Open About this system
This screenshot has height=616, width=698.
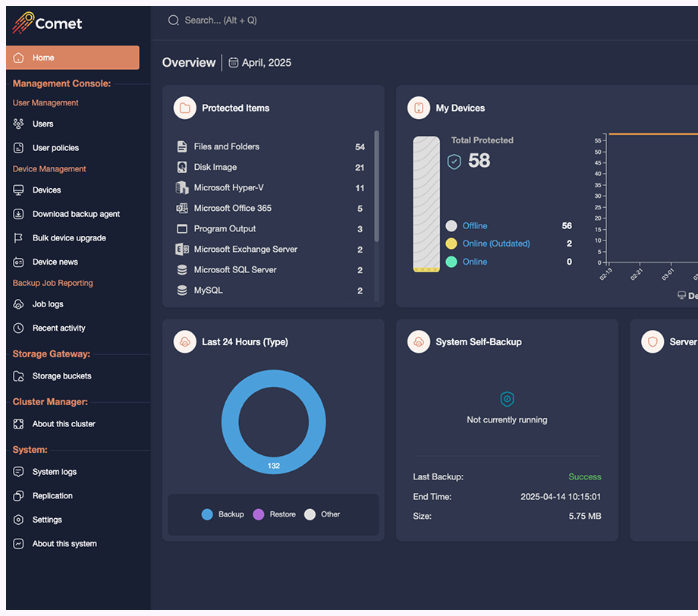tap(64, 544)
